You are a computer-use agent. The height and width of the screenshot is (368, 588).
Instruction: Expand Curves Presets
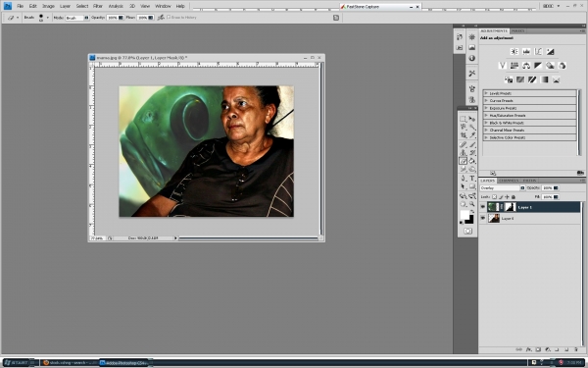coord(486,101)
